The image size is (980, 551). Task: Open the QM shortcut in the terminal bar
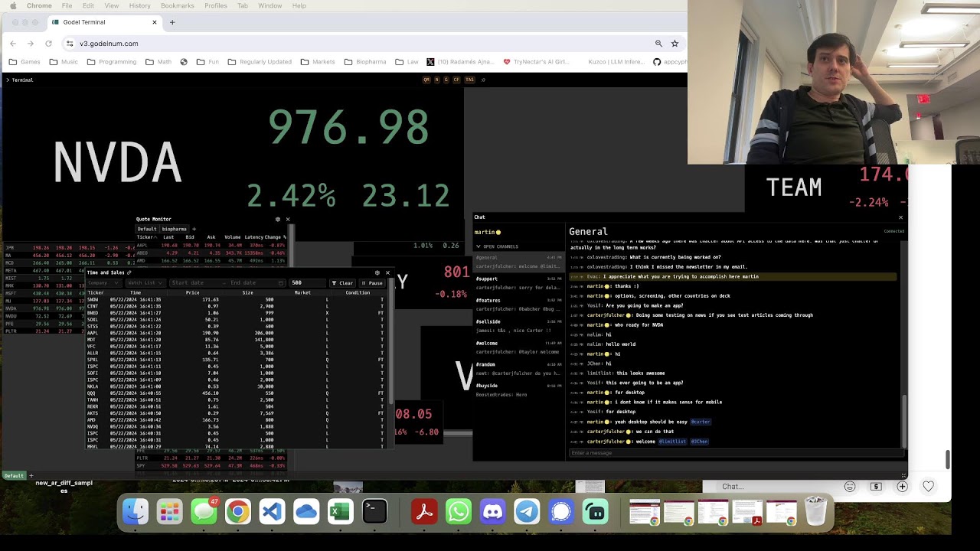click(x=426, y=80)
